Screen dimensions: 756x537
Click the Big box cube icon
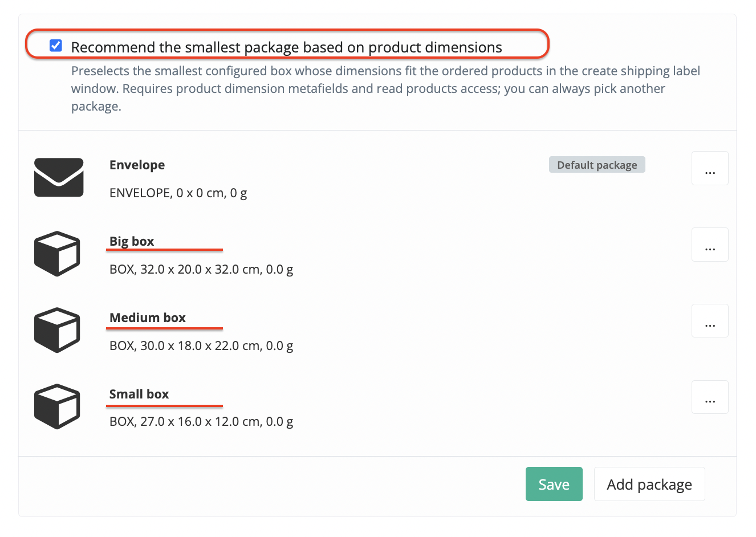pos(57,254)
